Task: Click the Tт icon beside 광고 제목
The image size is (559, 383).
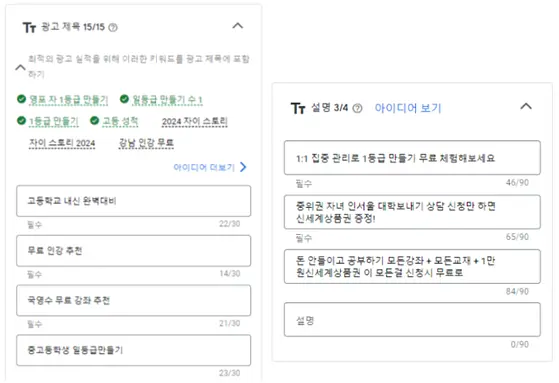Action: point(29,27)
